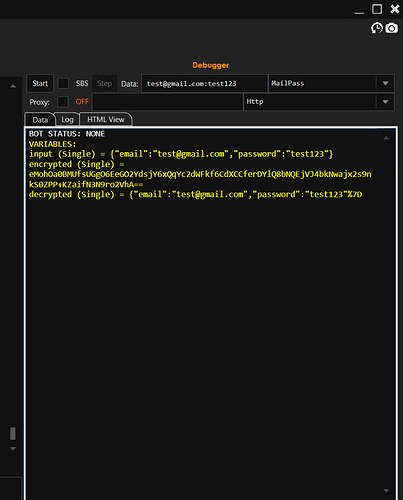Click the Debugger title text

pyautogui.click(x=211, y=65)
